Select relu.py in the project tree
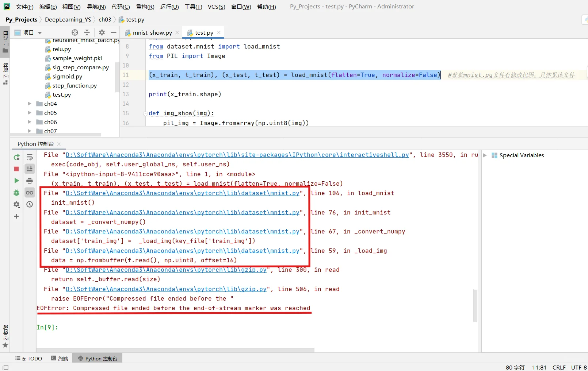Image resolution: width=588 pixels, height=371 pixels. tap(62, 49)
